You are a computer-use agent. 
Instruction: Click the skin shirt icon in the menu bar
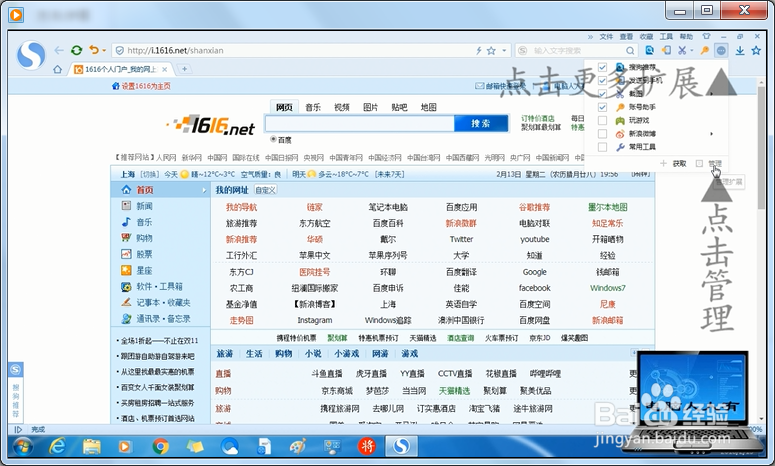coord(706,36)
